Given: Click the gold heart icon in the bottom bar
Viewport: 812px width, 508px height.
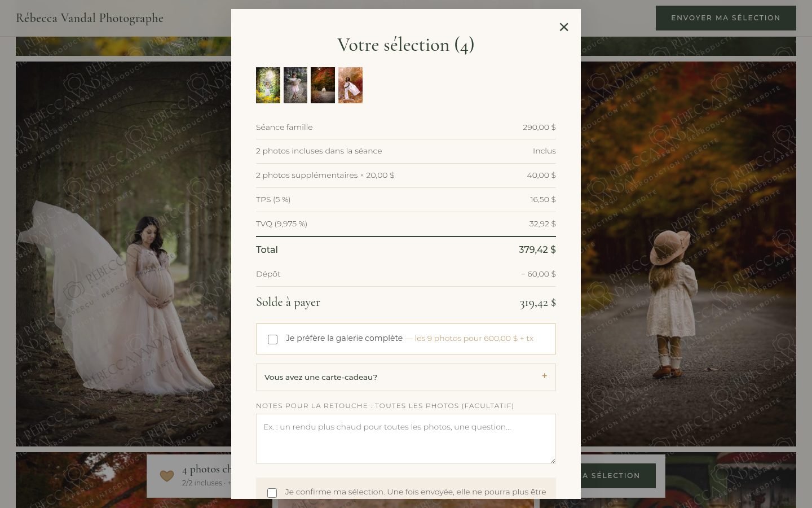Looking at the screenshot, I should tap(167, 476).
